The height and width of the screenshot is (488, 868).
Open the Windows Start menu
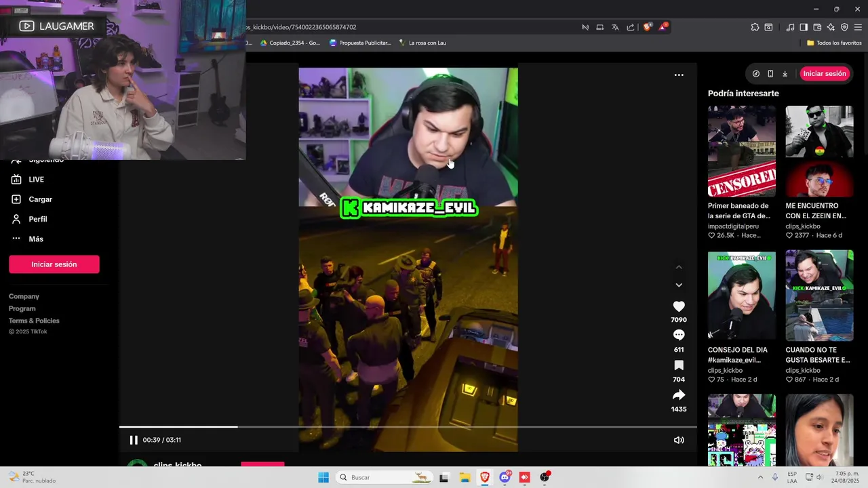pos(323,477)
